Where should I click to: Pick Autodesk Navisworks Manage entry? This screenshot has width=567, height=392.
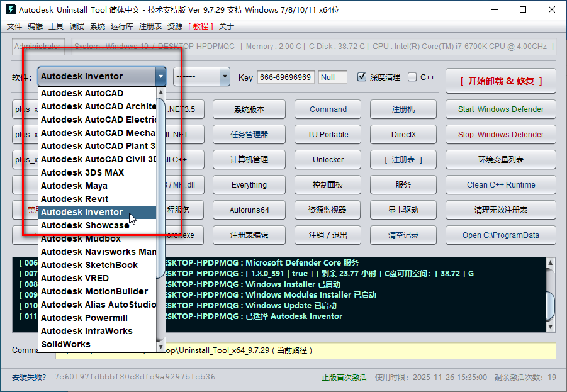click(97, 251)
